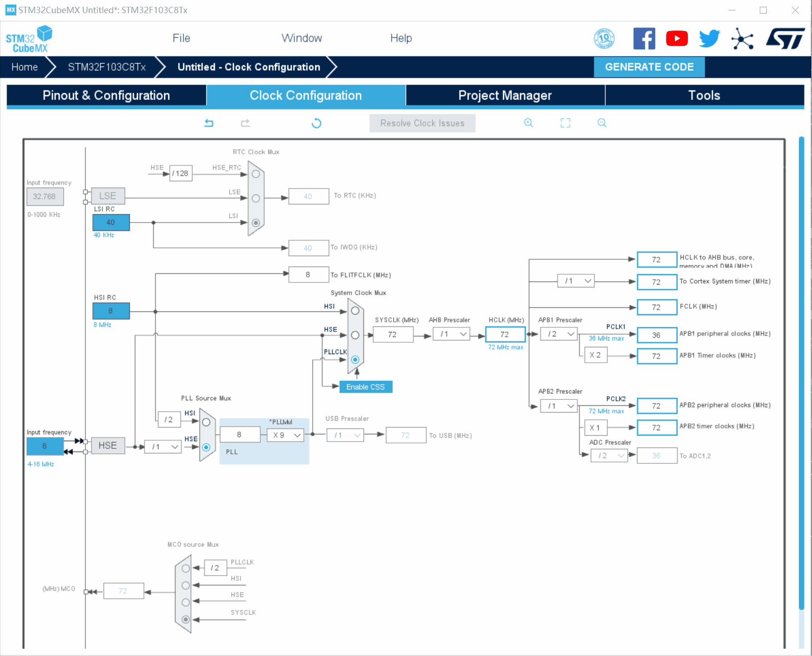The width and height of the screenshot is (812, 656).
Task: Click the To FLITFCLK value box
Action: 308,275
